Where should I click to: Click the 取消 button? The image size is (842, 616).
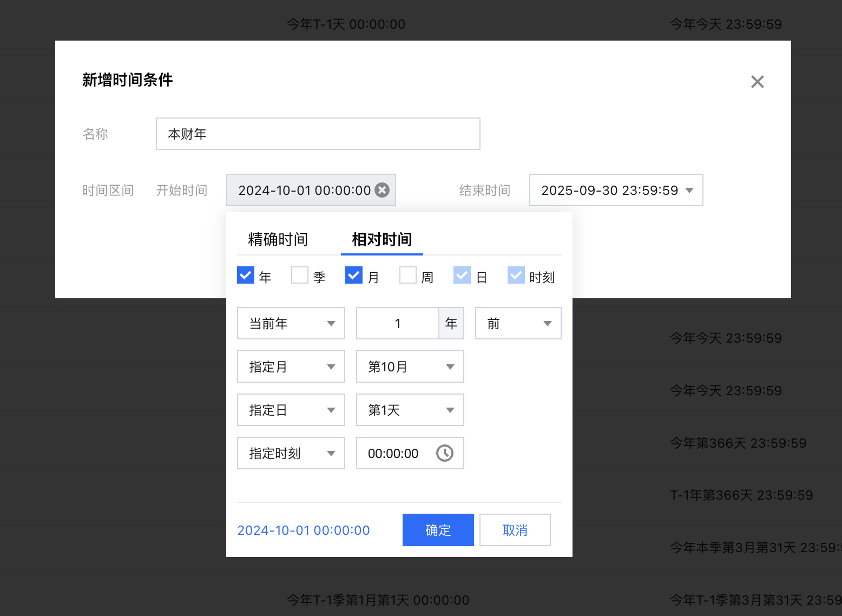[x=515, y=530]
